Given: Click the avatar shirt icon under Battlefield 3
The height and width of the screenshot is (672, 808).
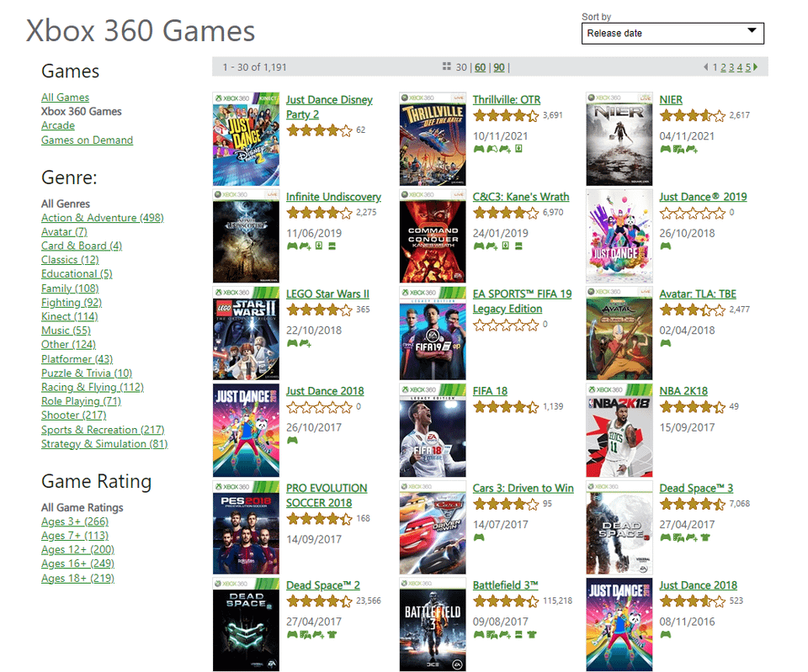Looking at the screenshot, I should tap(531, 634).
